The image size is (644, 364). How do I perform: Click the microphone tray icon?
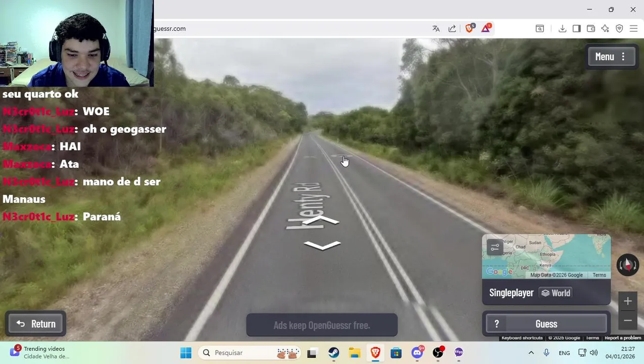[x=546, y=353]
